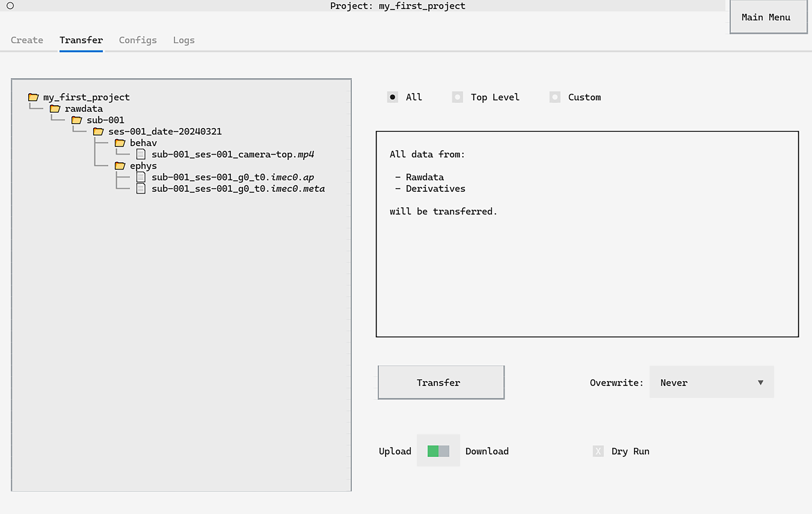Open the Logs tab
This screenshot has height=514, width=812.
[183, 40]
